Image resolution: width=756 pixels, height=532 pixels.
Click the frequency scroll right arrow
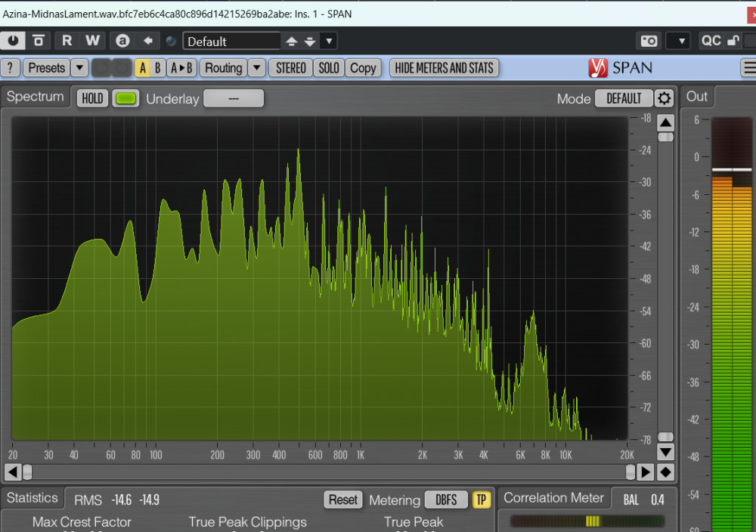pos(645,472)
